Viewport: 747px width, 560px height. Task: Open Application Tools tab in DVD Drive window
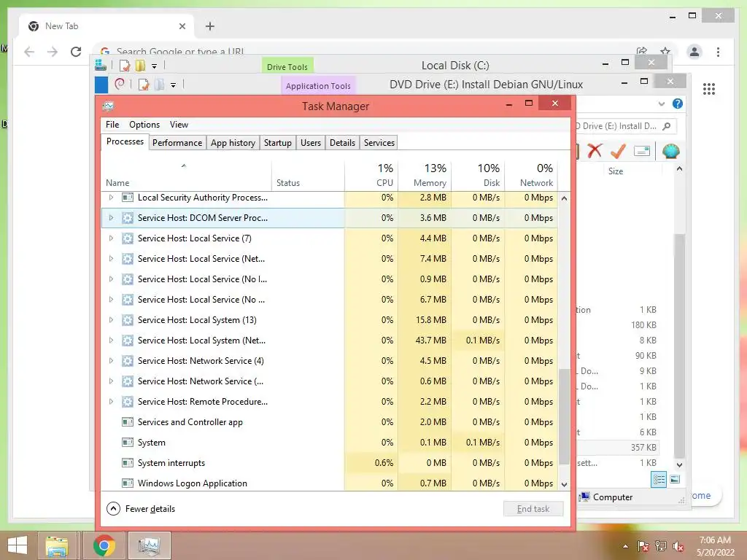(x=318, y=85)
